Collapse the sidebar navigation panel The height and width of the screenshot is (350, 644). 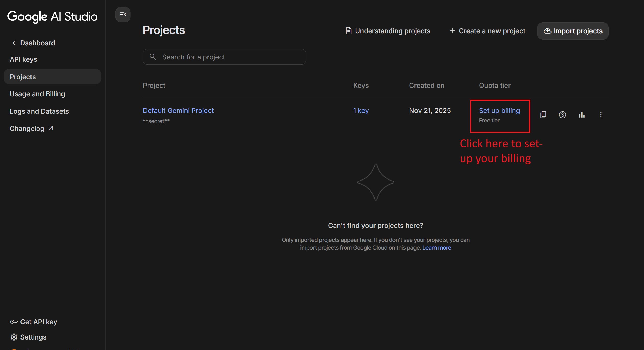(x=123, y=15)
